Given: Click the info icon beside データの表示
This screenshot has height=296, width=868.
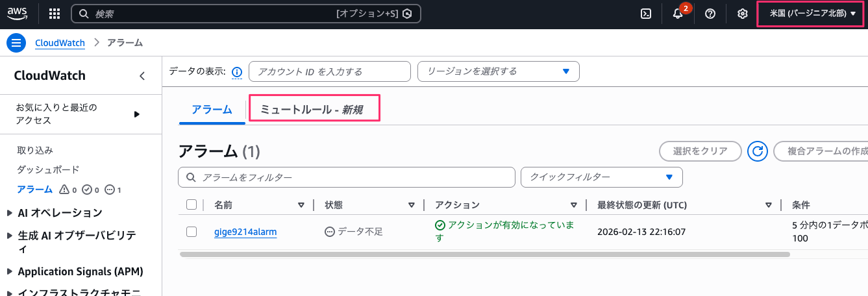Looking at the screenshot, I should tap(237, 72).
